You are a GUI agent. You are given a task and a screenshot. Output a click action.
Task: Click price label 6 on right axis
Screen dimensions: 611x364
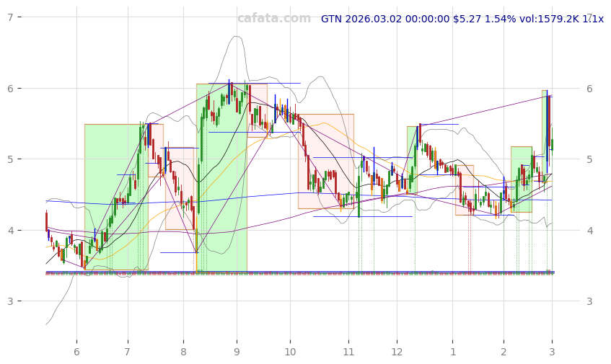[x=589, y=89]
